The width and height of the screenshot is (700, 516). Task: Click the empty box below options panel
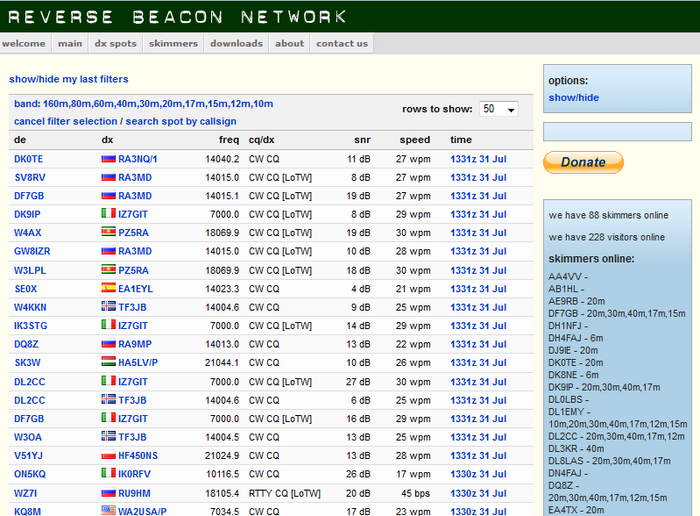click(x=617, y=132)
